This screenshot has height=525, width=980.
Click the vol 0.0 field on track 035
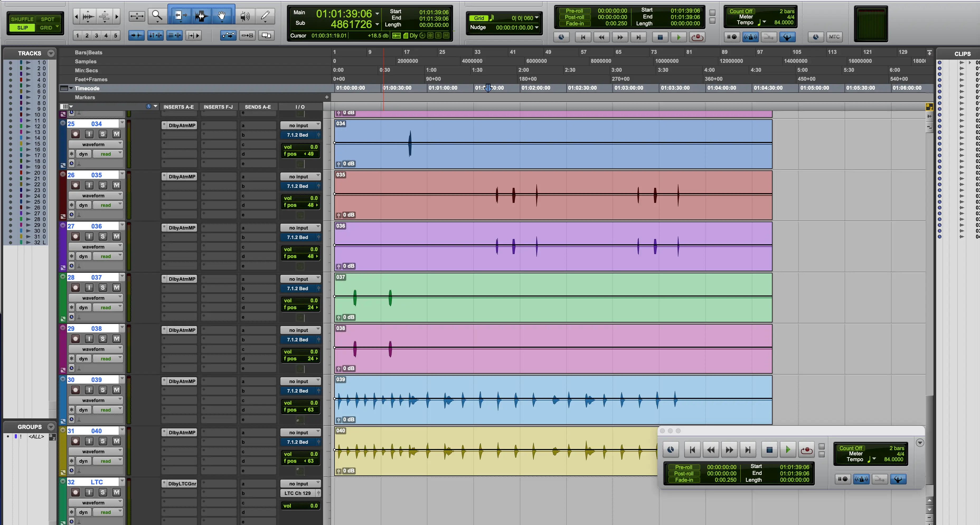point(300,198)
